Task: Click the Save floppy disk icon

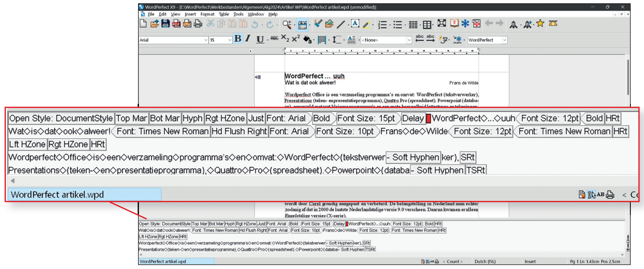Action: [165, 24]
